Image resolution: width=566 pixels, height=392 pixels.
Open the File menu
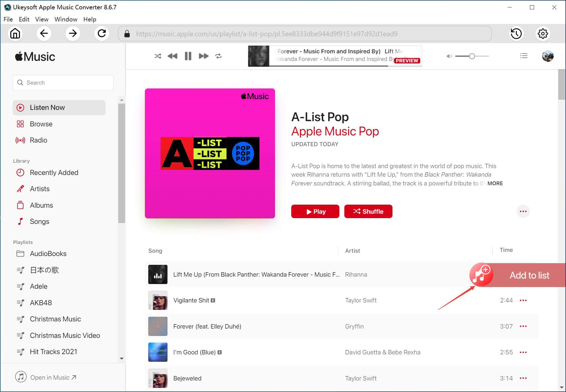8,19
